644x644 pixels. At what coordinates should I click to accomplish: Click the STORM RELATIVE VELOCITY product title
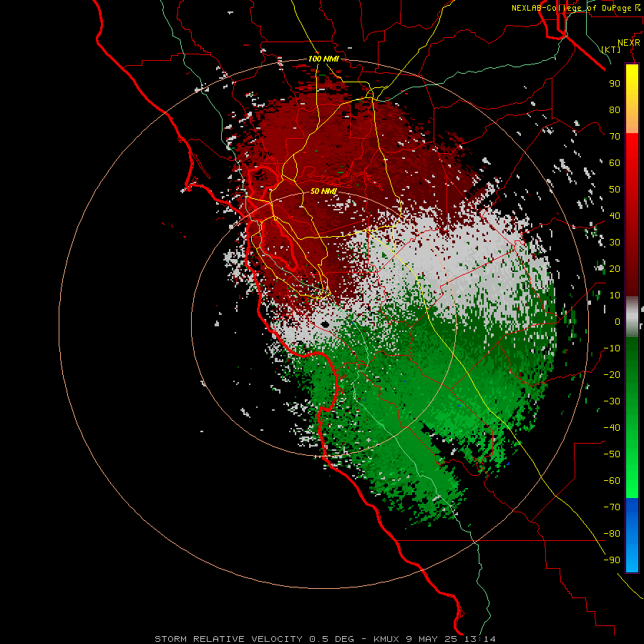point(229,639)
